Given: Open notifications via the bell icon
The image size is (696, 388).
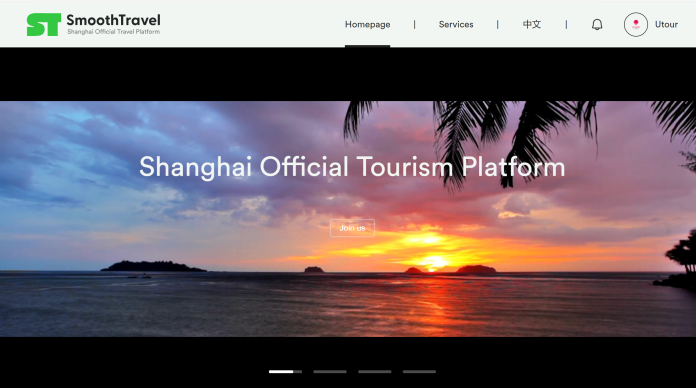Looking at the screenshot, I should [x=597, y=24].
